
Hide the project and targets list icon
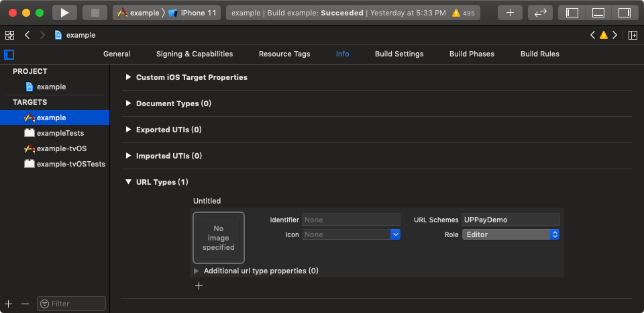[x=9, y=54]
